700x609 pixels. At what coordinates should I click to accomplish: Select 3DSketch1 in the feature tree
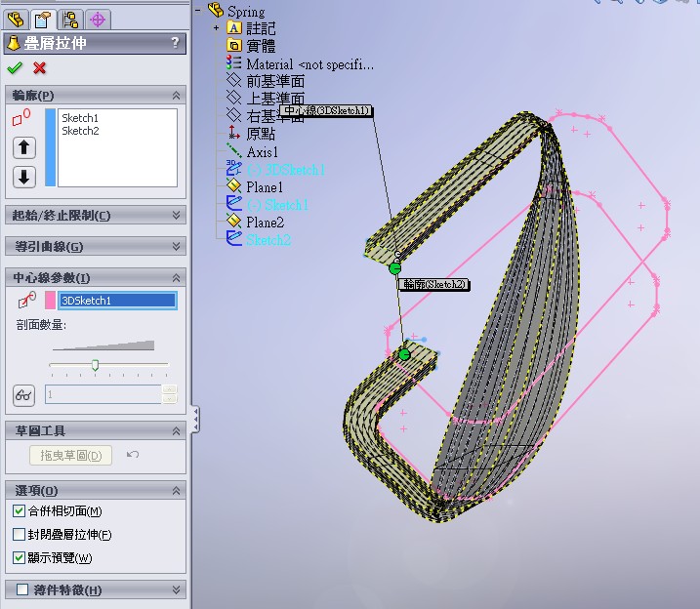coord(286,170)
